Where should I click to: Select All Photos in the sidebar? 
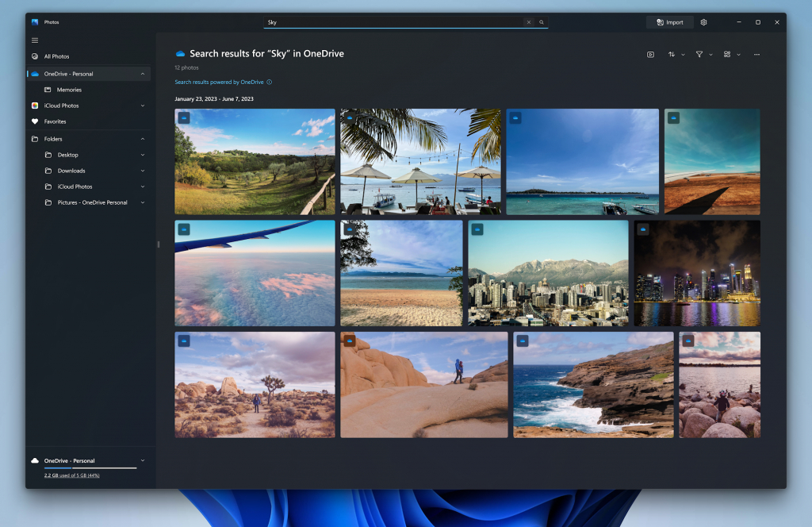click(x=56, y=56)
